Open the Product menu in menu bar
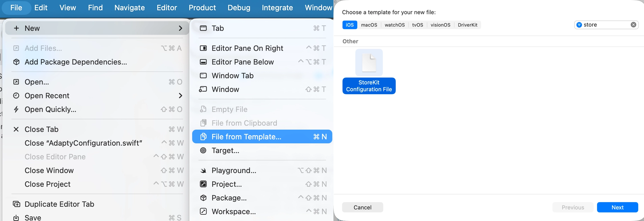This screenshot has width=644, height=221. pyautogui.click(x=202, y=8)
